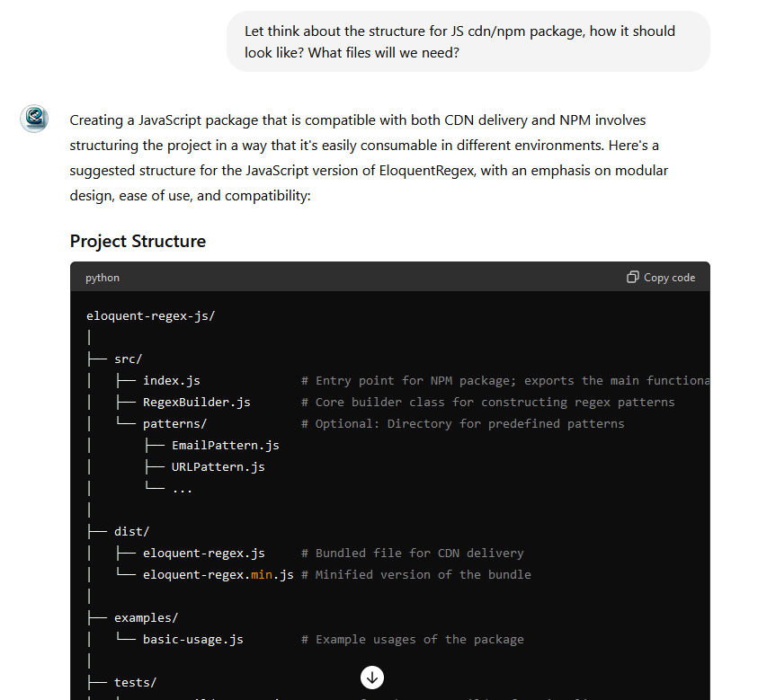Click the Copy code clipboard icon
The width and height of the screenshot is (758, 700).
[x=633, y=277]
